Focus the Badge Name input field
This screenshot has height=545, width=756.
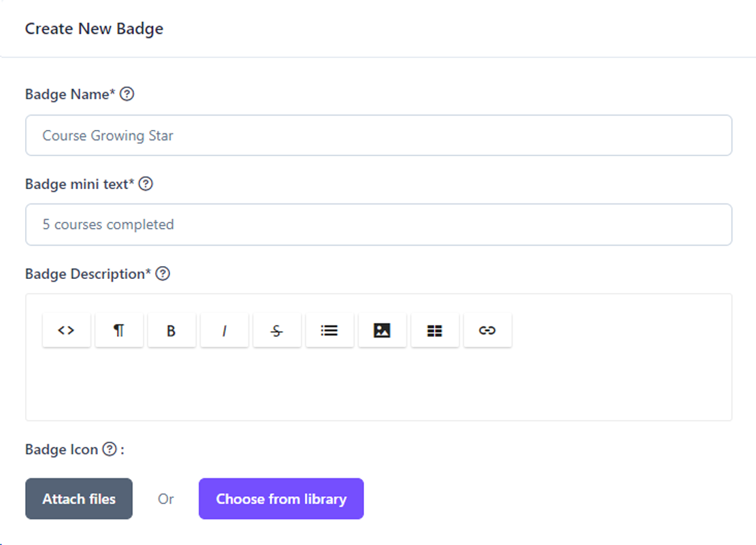[x=378, y=135]
